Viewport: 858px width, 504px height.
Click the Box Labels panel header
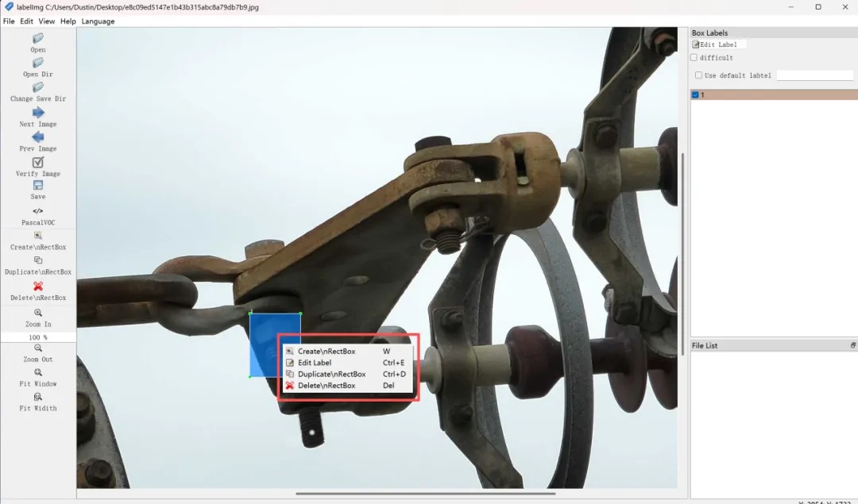(x=774, y=33)
